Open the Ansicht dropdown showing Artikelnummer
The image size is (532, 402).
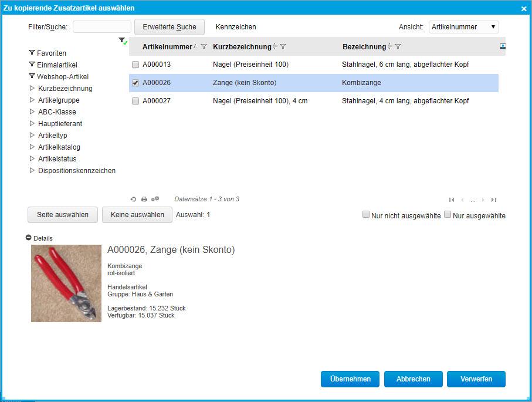[x=463, y=27]
